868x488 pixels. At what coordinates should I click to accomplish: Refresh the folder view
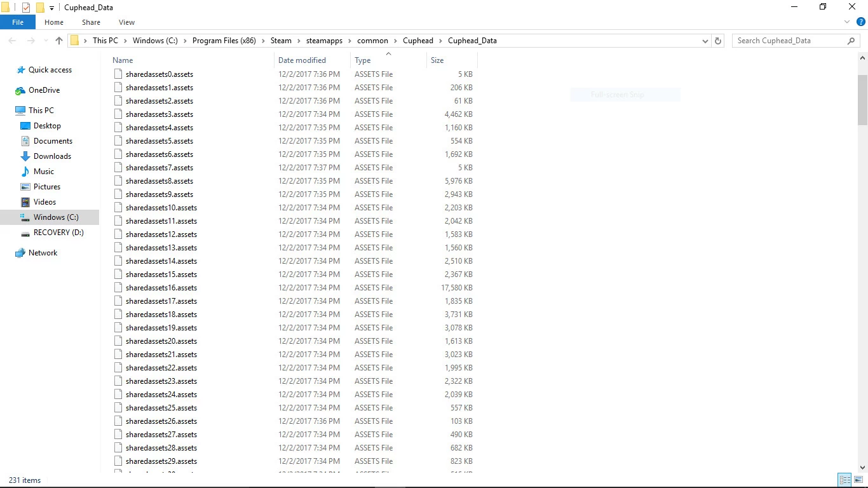click(718, 41)
